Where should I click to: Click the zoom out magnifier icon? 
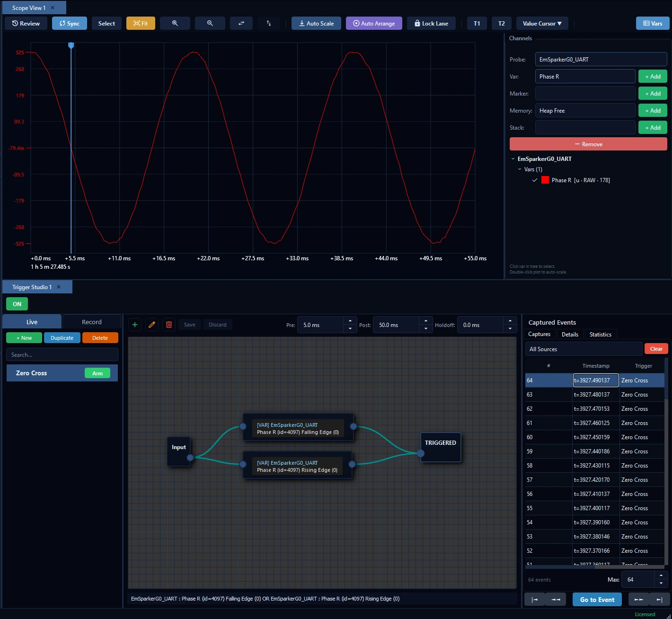tap(210, 23)
